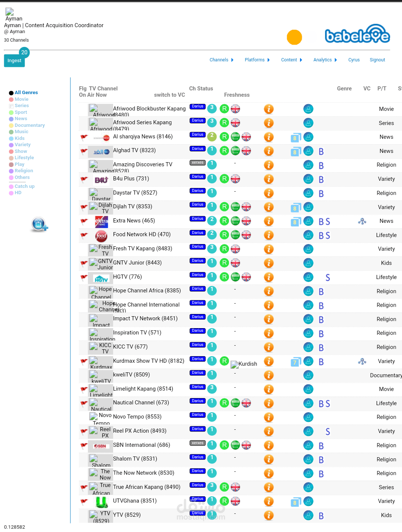Click the Freshness column header

(x=237, y=95)
